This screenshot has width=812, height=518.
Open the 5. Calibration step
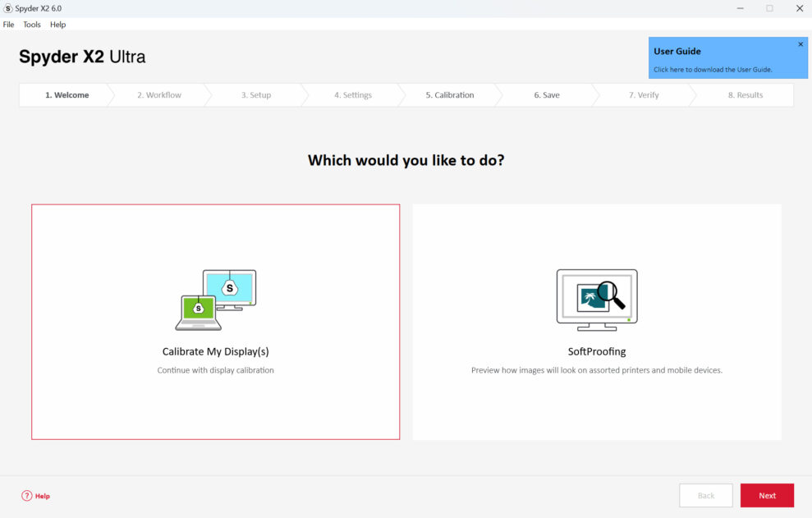coord(449,95)
